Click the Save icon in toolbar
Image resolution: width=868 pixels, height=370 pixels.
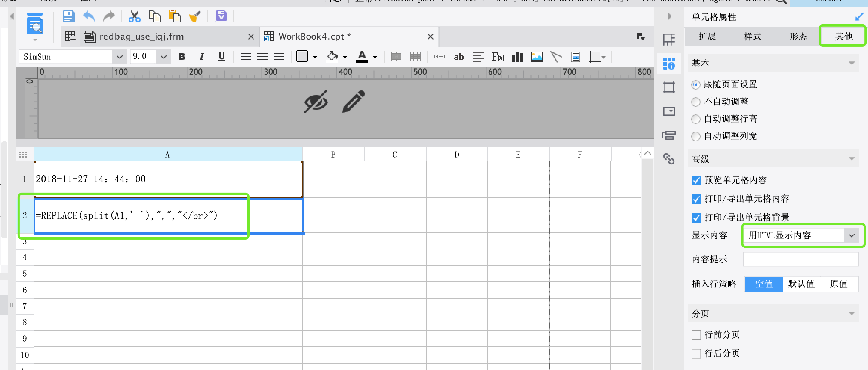click(68, 16)
